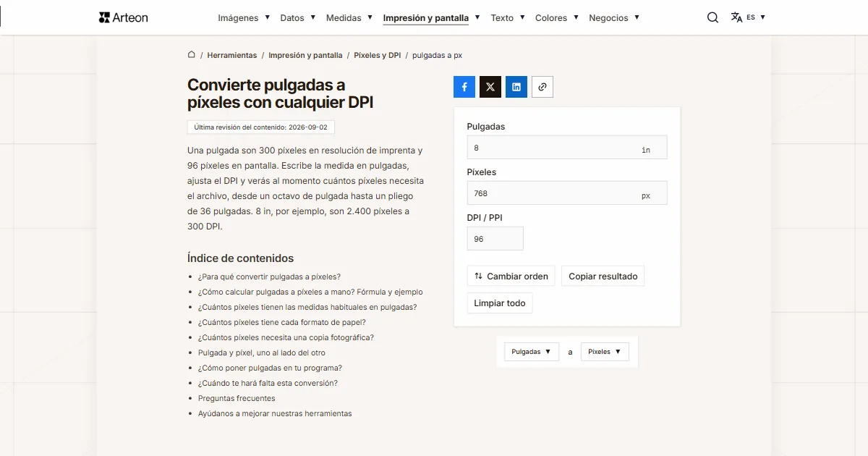Screen dimensions: 868x456
Task: Open Píxeles y DPI breadcrumb link
Action: tap(377, 55)
